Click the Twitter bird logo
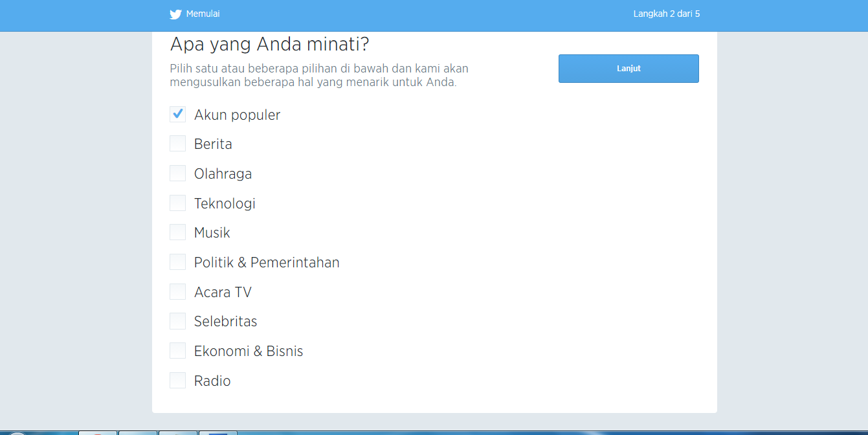This screenshot has width=868, height=435. click(175, 14)
